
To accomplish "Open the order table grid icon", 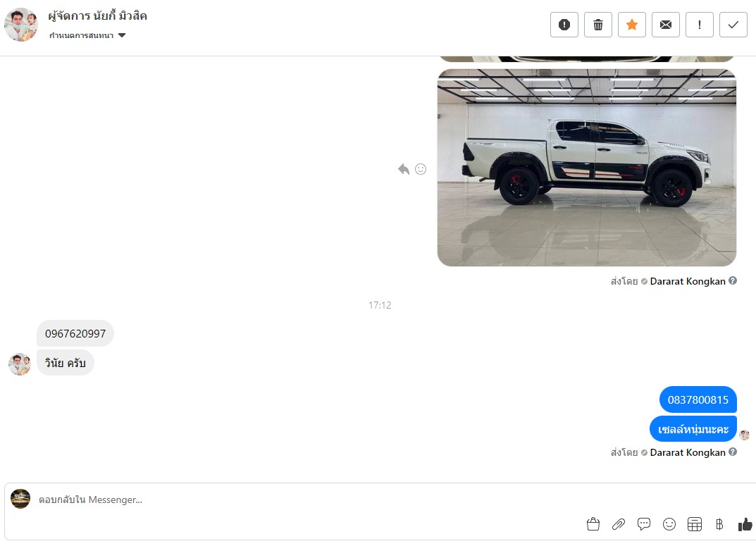I will tap(694, 524).
